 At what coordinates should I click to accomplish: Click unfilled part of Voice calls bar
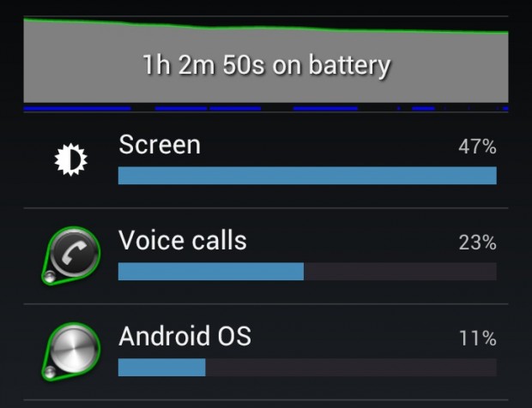point(401,272)
